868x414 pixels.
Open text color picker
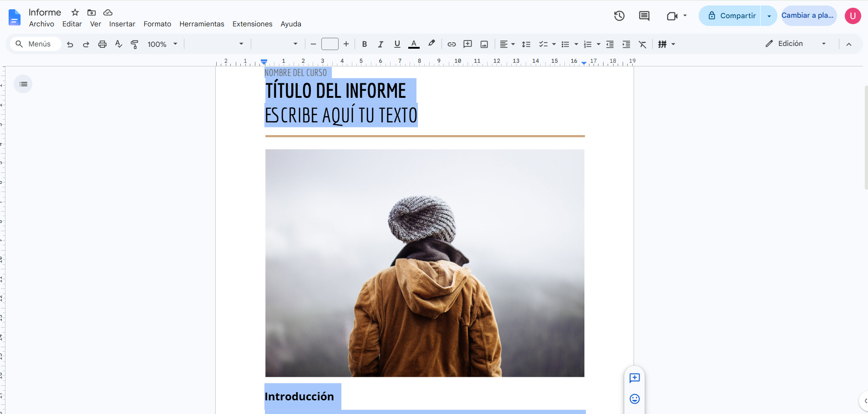pyautogui.click(x=414, y=44)
